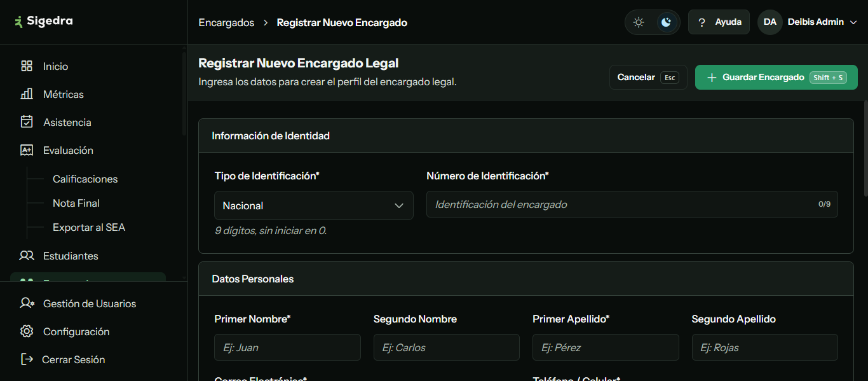Click the Cancelar button
Screen dimensions: 868x381
click(648, 77)
